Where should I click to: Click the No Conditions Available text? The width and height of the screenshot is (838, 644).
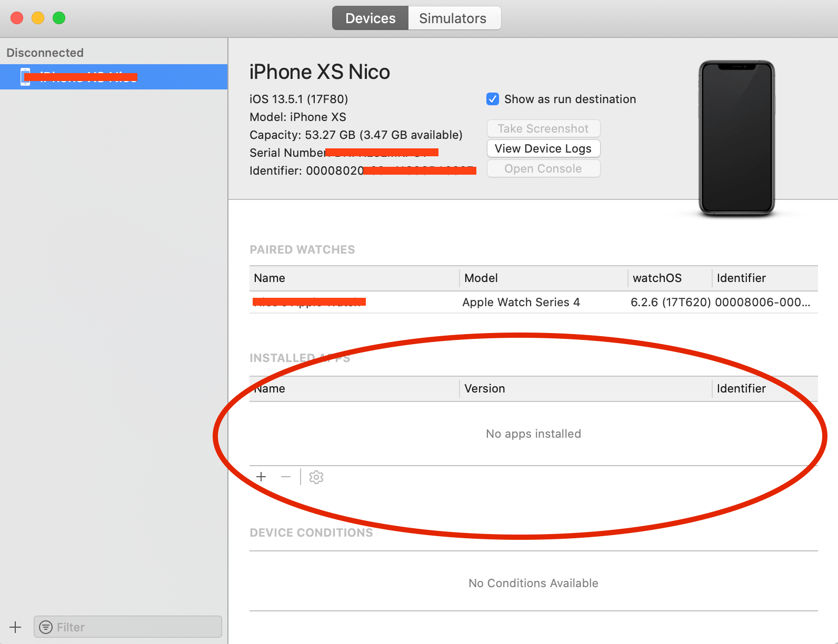click(x=533, y=583)
